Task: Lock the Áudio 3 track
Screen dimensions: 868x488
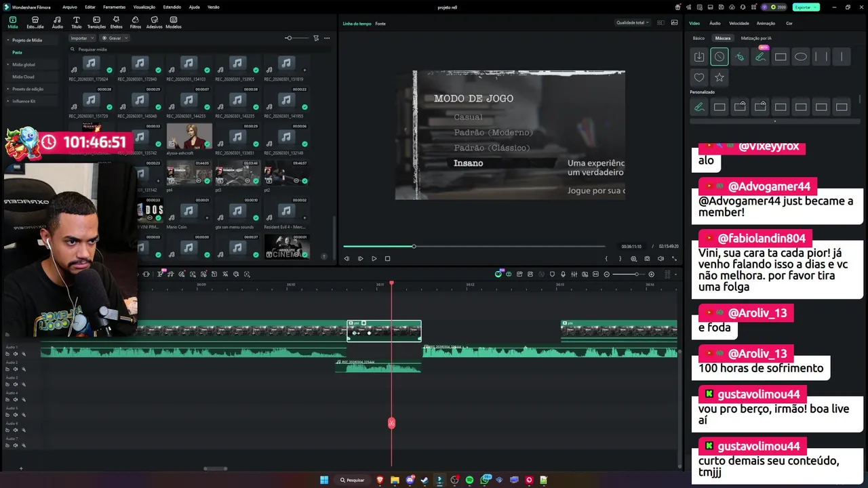Action: coord(8,384)
